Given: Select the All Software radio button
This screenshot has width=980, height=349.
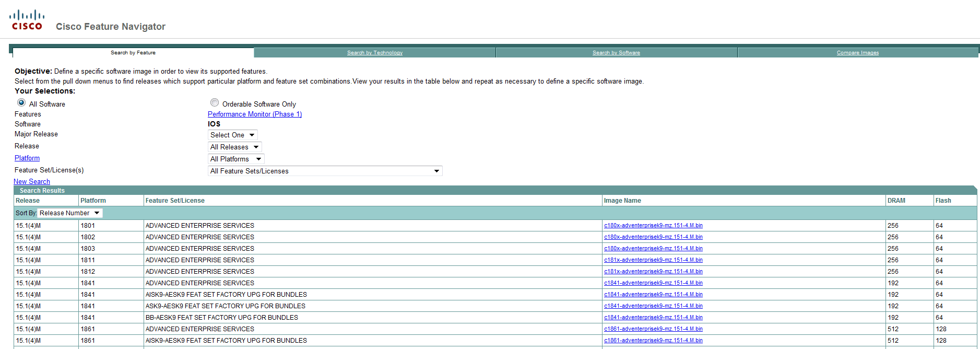Looking at the screenshot, I should tap(21, 102).
